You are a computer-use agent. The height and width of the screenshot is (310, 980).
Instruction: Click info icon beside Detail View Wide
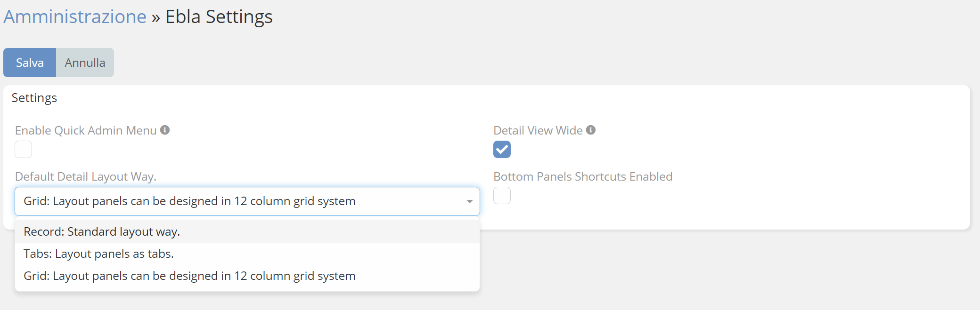pyautogui.click(x=591, y=130)
